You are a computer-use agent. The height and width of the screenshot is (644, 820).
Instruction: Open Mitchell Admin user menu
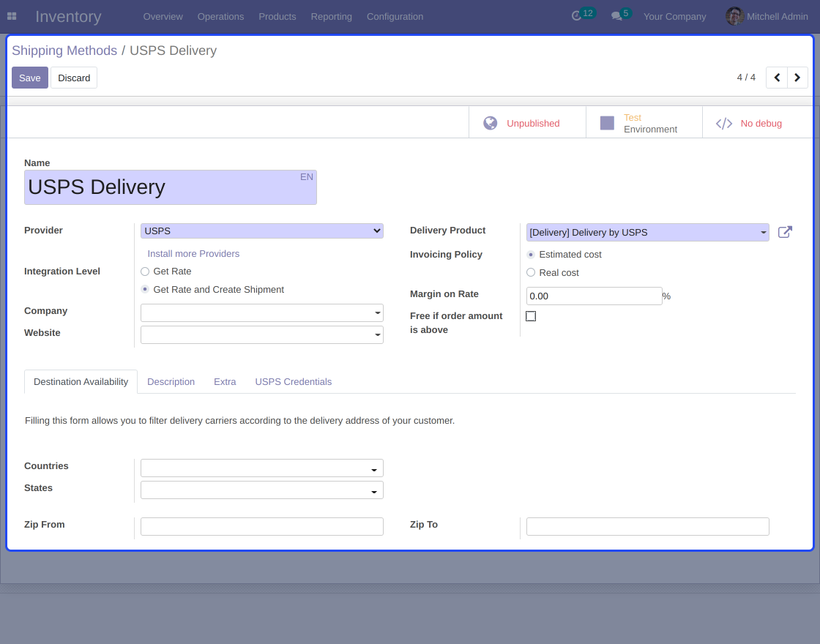[x=767, y=16]
